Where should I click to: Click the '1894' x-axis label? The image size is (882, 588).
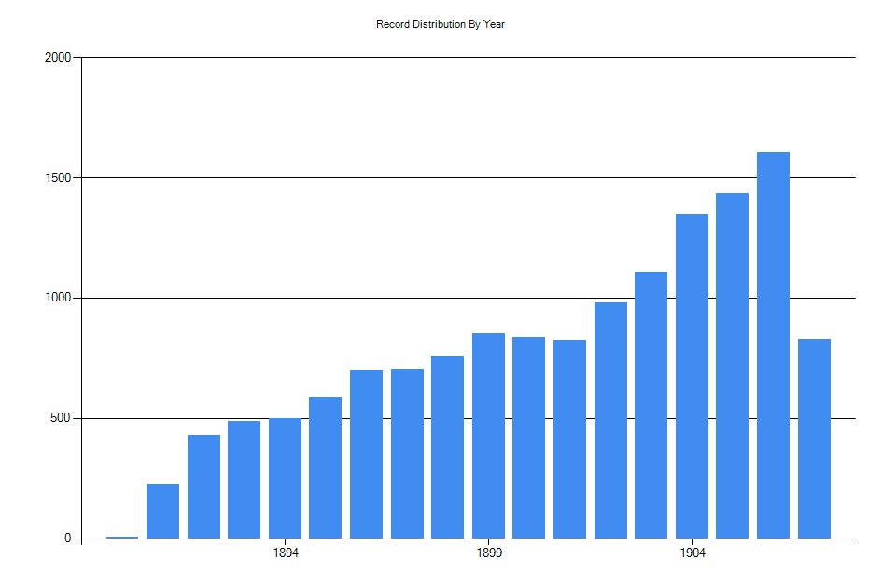[x=286, y=553]
